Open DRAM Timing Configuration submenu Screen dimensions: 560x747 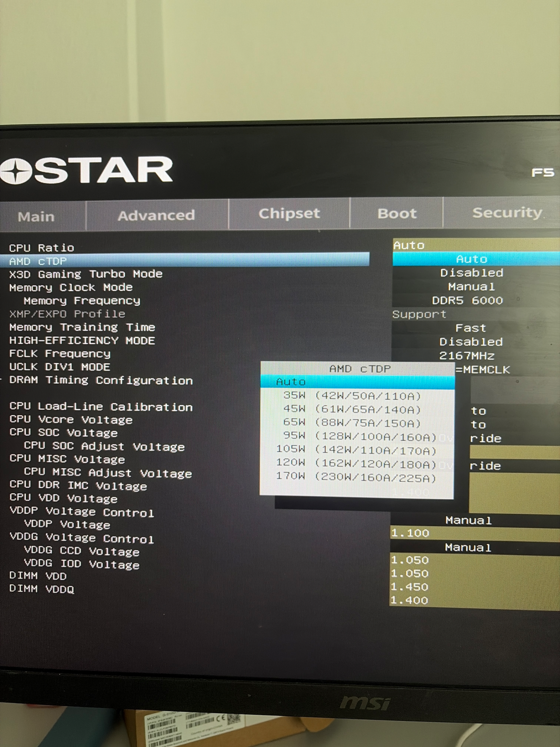[101, 380]
